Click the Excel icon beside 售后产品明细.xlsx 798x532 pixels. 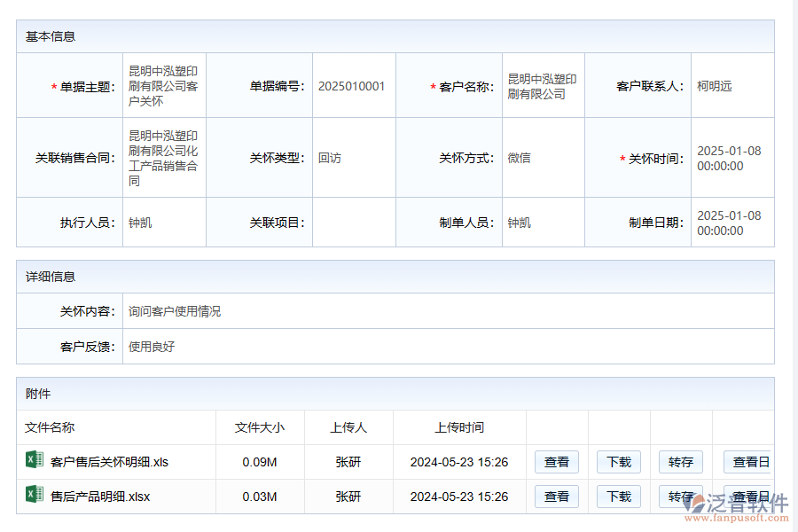point(35,495)
